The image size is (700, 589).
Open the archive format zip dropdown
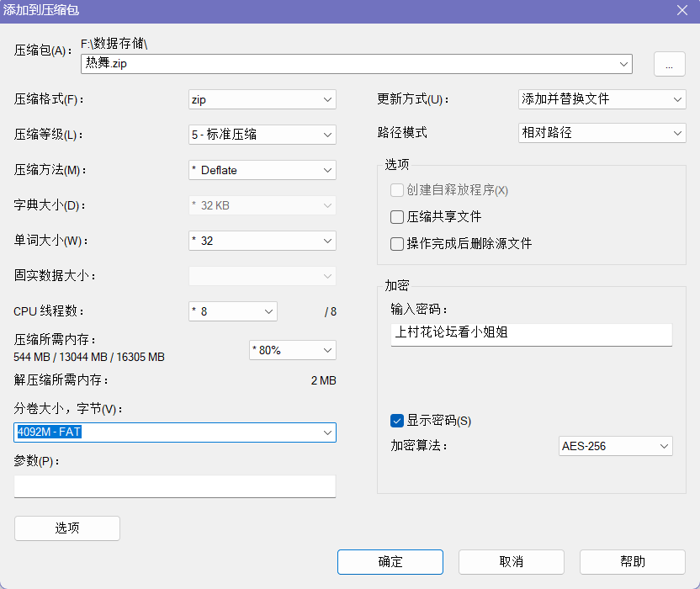point(262,99)
